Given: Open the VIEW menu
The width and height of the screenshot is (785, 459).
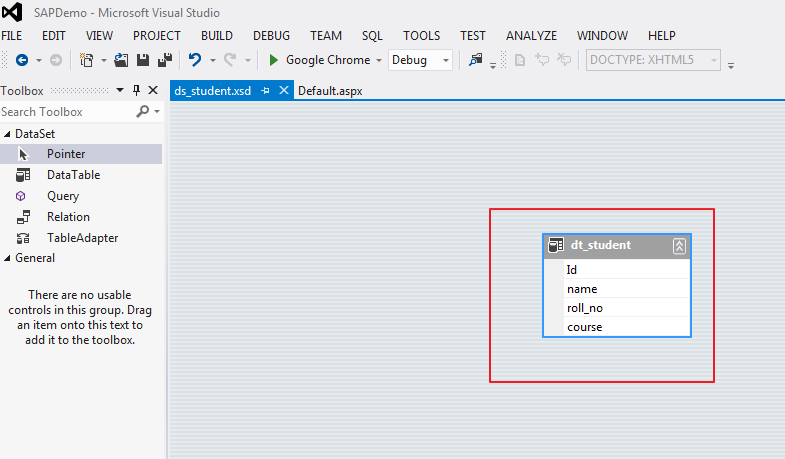Looking at the screenshot, I should (99, 36).
